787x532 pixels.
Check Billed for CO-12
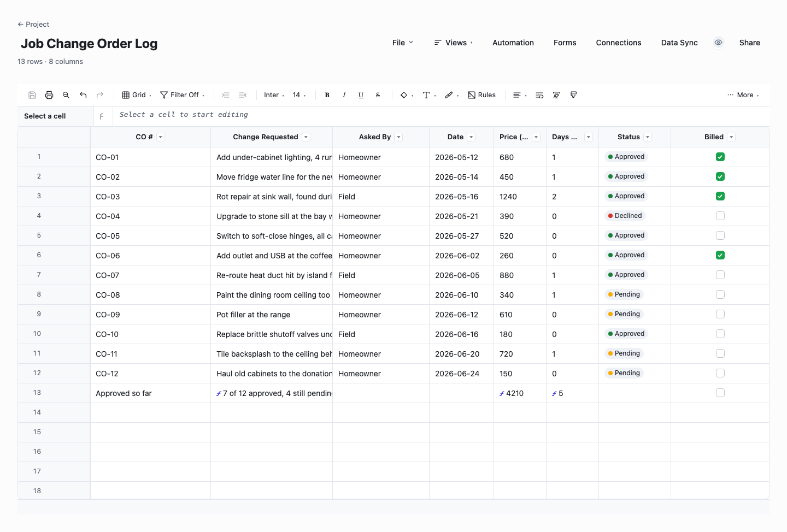click(720, 373)
